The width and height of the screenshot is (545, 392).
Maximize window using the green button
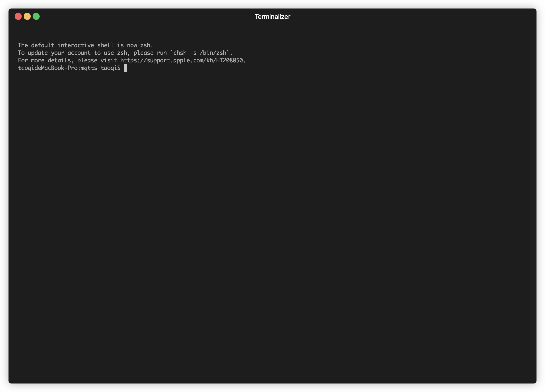36,16
